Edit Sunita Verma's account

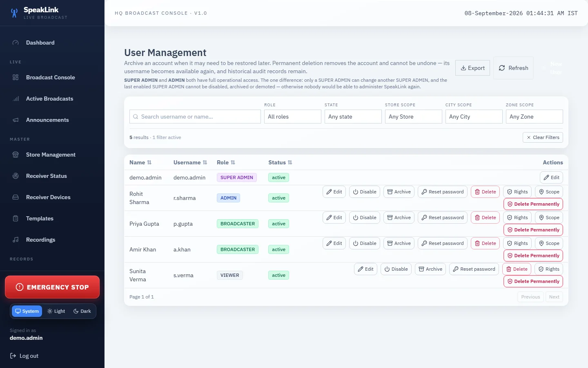tap(365, 269)
